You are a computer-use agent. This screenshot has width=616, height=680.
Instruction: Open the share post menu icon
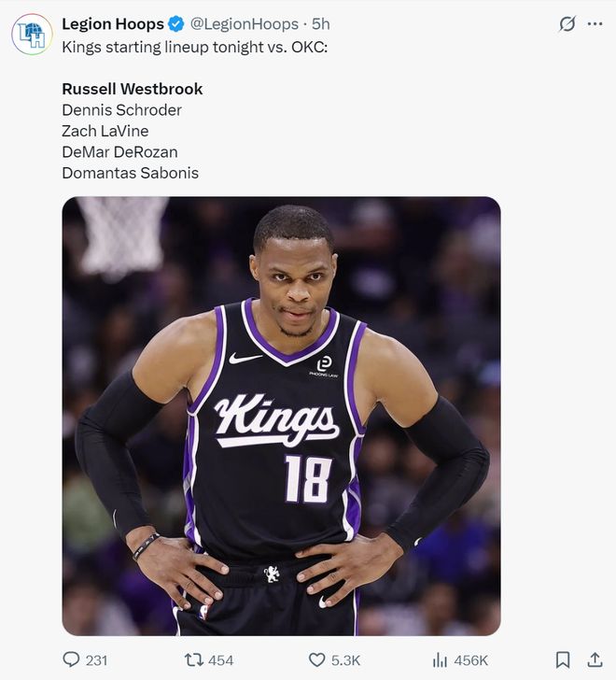(x=595, y=659)
